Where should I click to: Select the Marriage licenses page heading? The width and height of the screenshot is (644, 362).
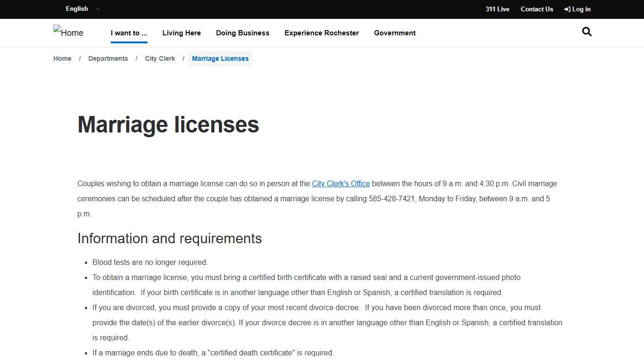point(168,124)
